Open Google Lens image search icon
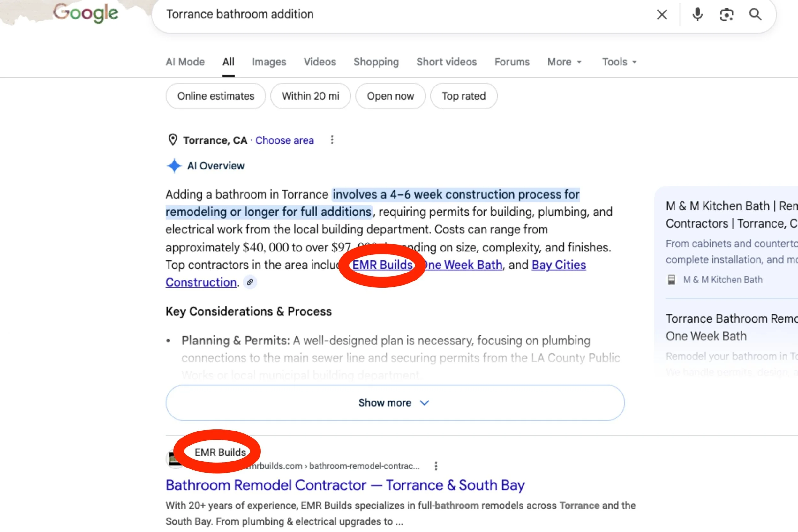The image size is (798, 532). coord(726,15)
